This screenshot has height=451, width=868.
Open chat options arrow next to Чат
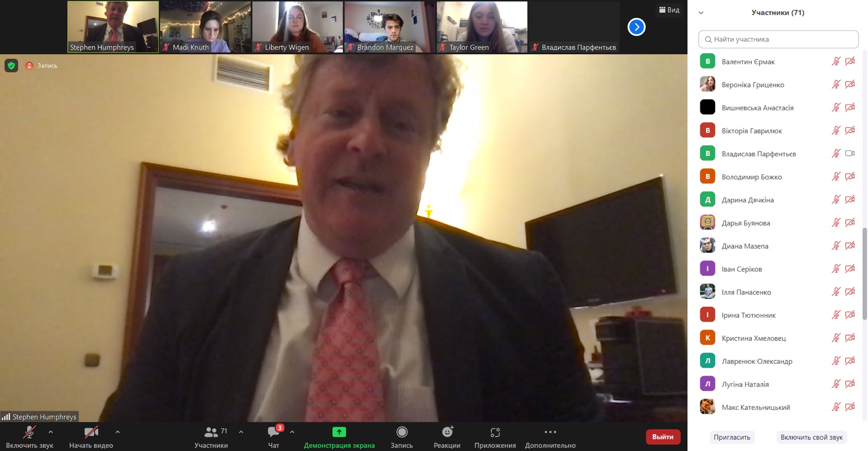point(292,432)
